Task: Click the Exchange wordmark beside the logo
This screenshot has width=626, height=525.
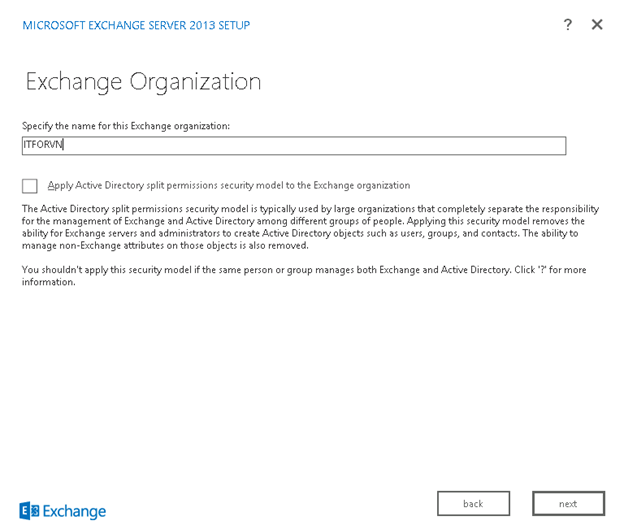Action: click(74, 511)
